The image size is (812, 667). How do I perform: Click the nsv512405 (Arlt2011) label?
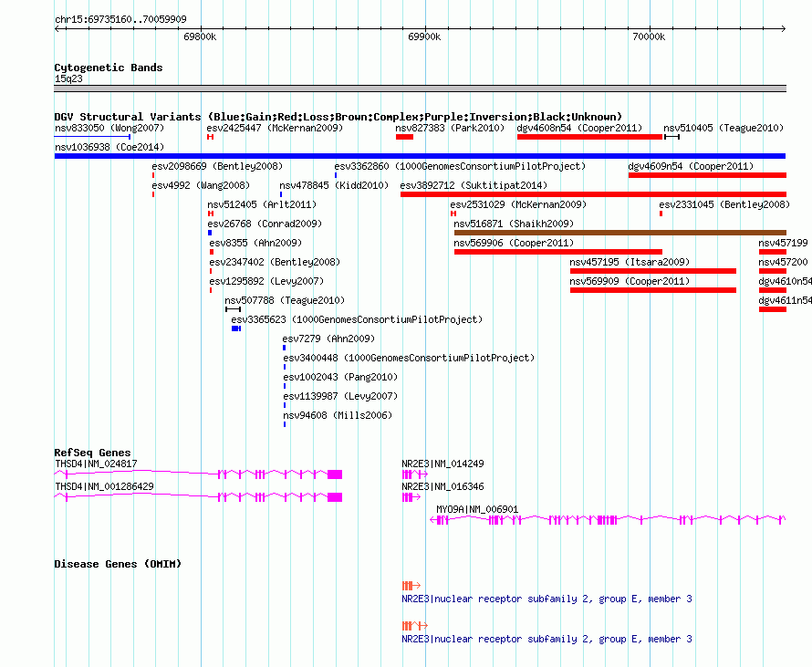(262, 204)
